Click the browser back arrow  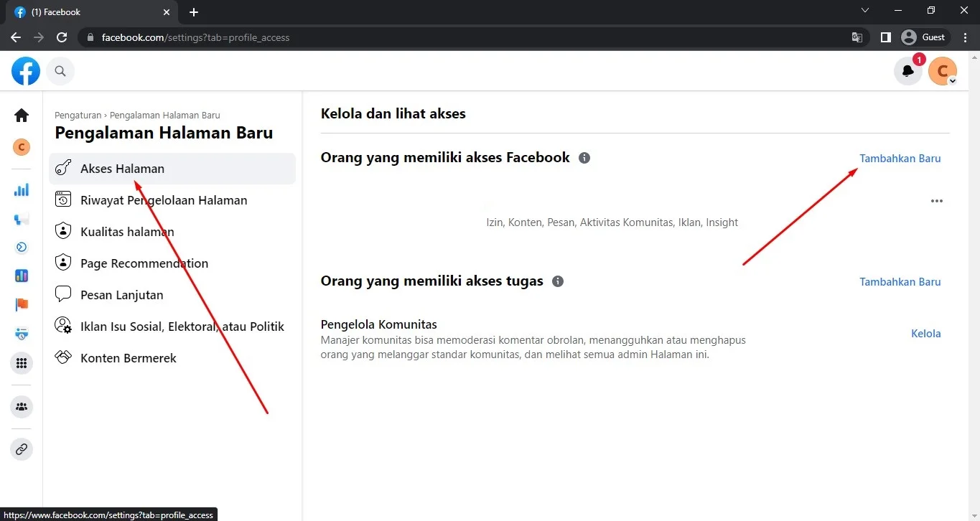pyautogui.click(x=16, y=37)
